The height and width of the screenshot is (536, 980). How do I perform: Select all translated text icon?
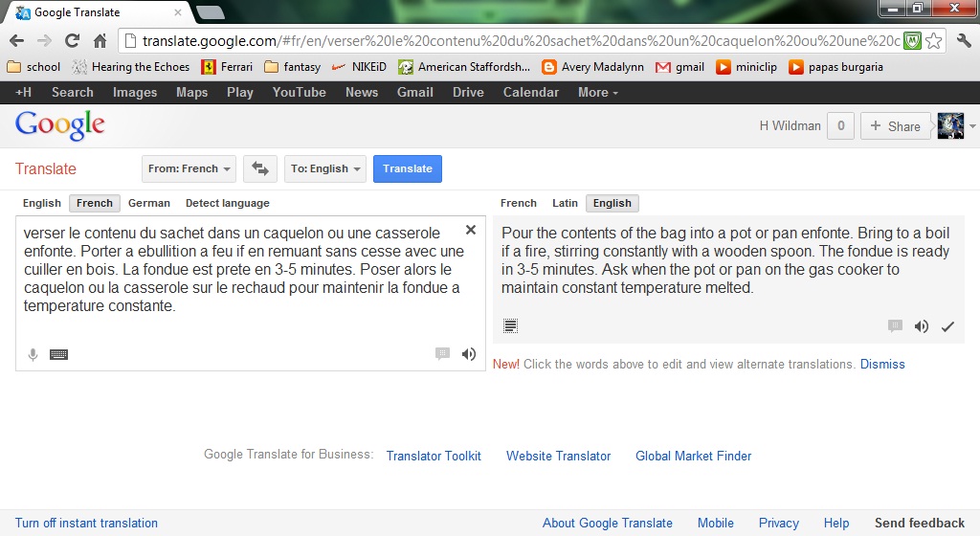tap(511, 326)
